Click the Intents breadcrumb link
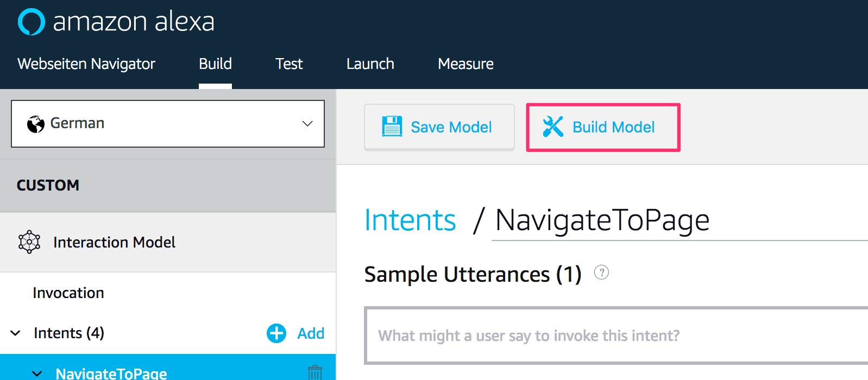The width and height of the screenshot is (868, 380). [410, 220]
